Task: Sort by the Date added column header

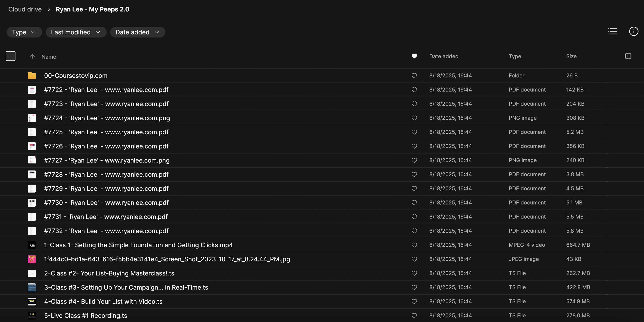Action: click(444, 56)
